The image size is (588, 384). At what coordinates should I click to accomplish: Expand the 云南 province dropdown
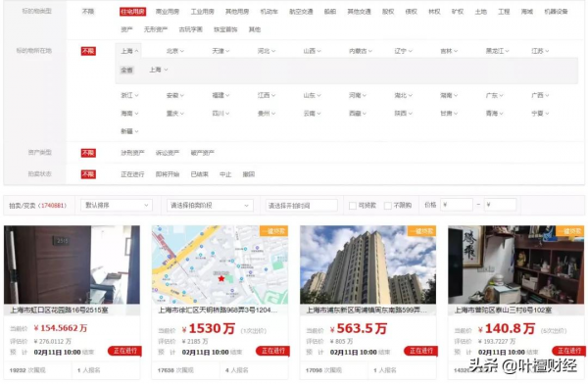[312, 114]
